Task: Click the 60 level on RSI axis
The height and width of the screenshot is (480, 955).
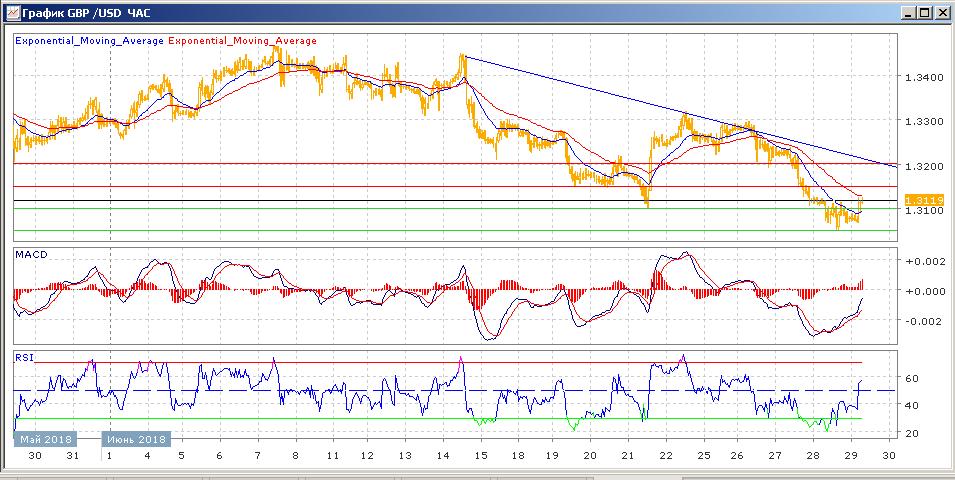Action: point(911,378)
